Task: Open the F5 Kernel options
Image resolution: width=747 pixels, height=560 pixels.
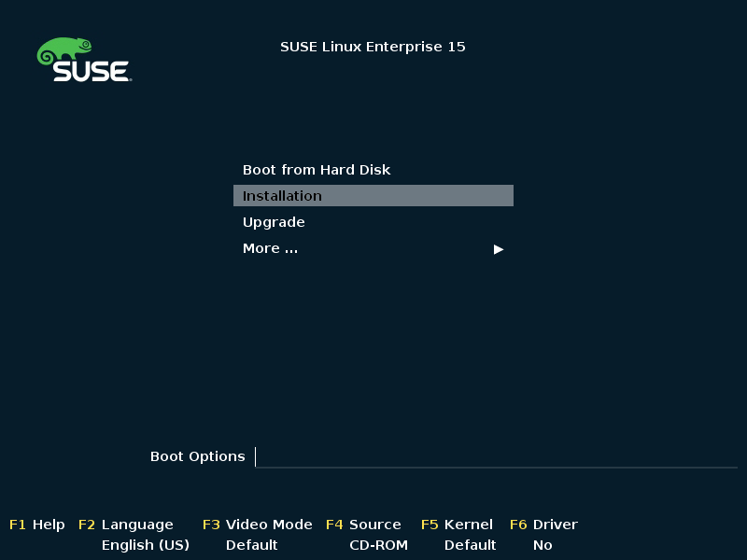Action: [458, 525]
